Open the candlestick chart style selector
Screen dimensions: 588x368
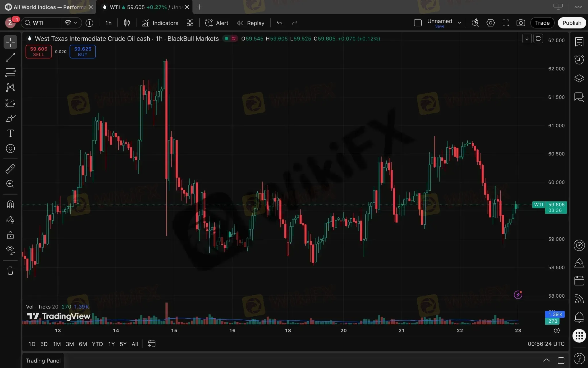click(x=127, y=23)
